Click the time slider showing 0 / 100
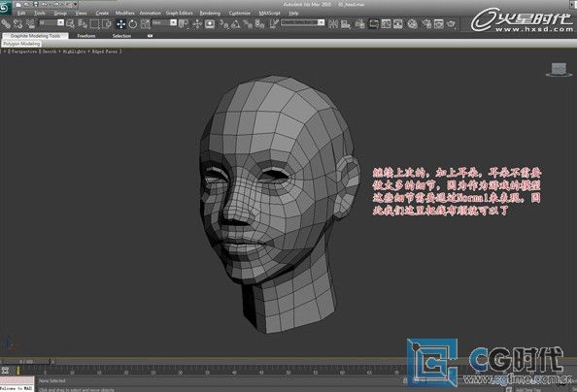 (x=26, y=362)
